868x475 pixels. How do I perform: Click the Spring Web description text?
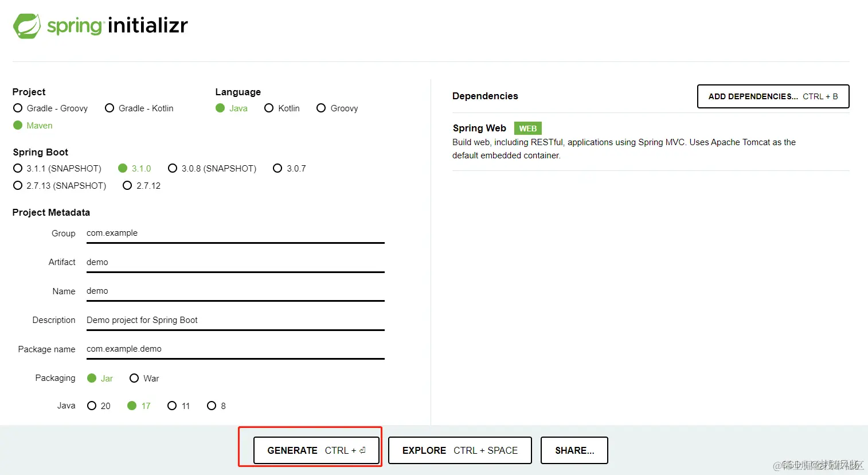(624, 149)
